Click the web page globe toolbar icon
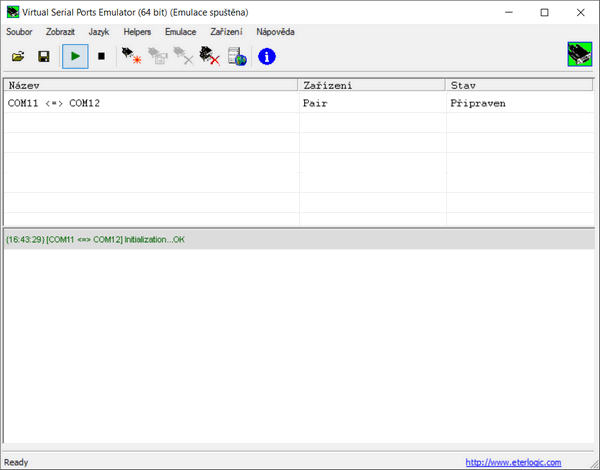600x470 pixels. (x=237, y=57)
